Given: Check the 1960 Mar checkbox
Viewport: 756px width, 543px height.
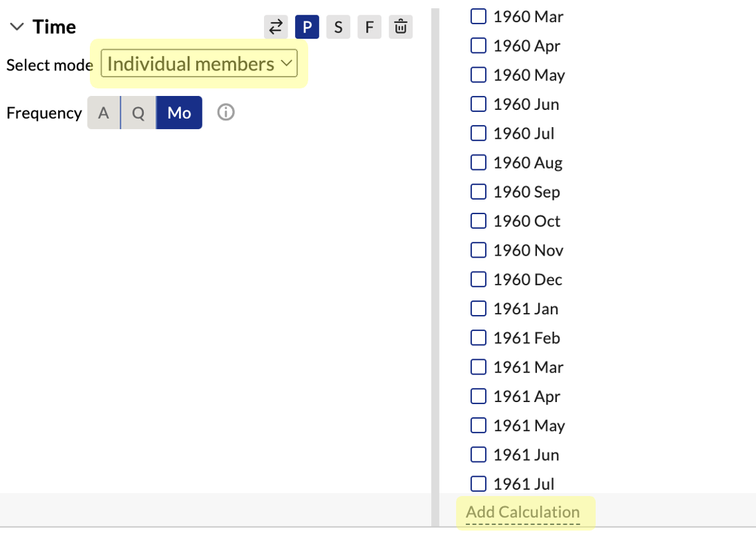Looking at the screenshot, I should pos(478,16).
